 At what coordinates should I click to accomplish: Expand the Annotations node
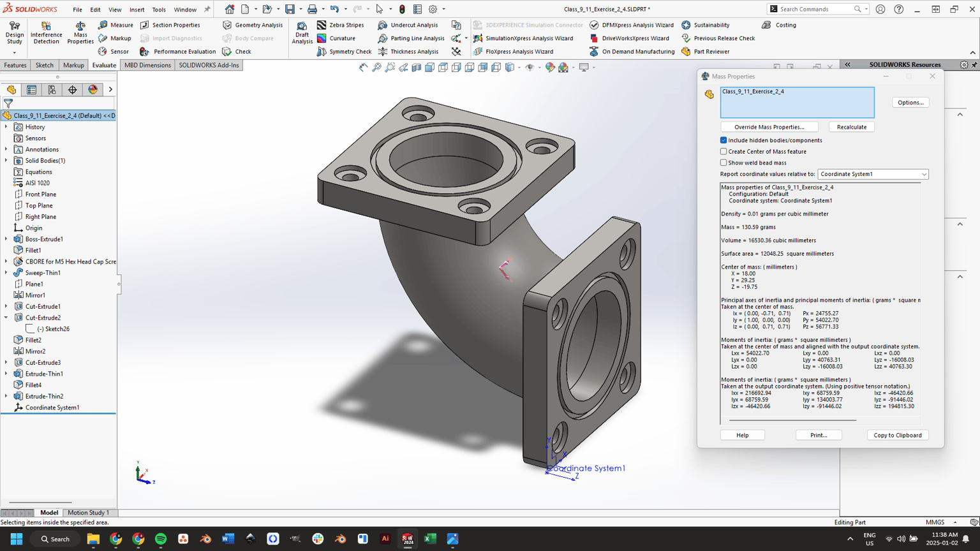pos(6,149)
